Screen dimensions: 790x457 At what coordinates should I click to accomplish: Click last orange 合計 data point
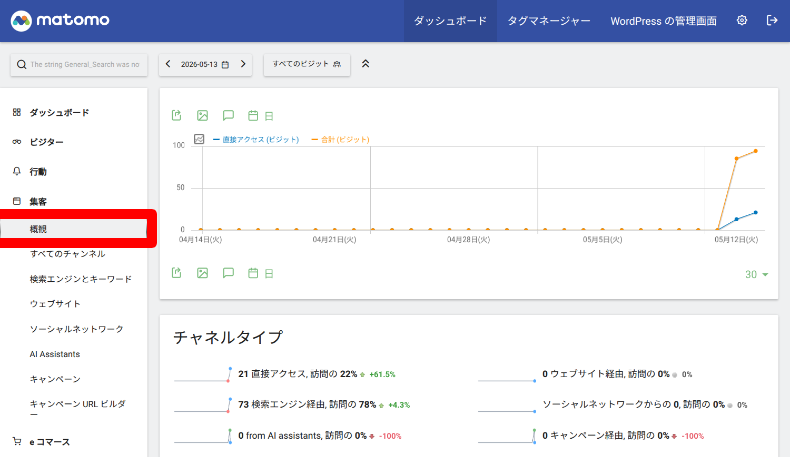click(756, 151)
